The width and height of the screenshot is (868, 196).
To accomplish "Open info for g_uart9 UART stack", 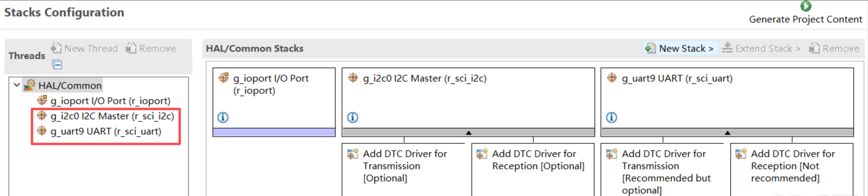I will click(611, 117).
